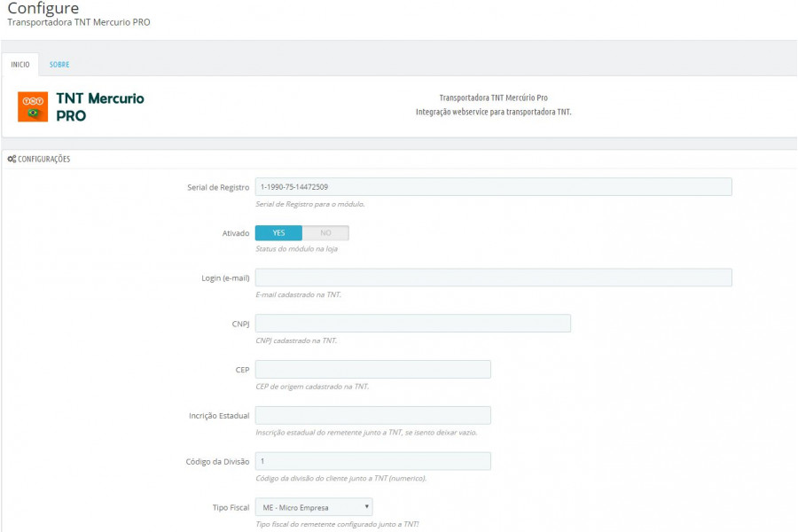
Task: Click the CONFIGURAÇÕES panel header text
Action: [44, 159]
